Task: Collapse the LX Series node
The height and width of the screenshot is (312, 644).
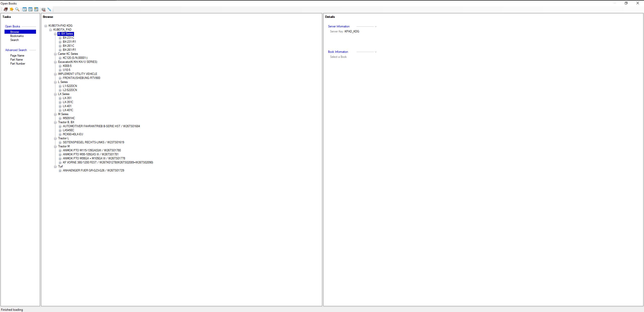Action: [x=55, y=94]
